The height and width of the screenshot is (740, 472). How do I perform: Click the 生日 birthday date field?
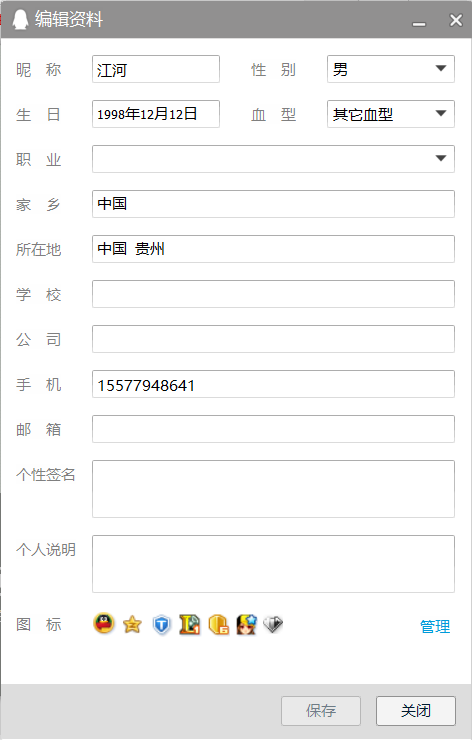[x=156, y=114]
